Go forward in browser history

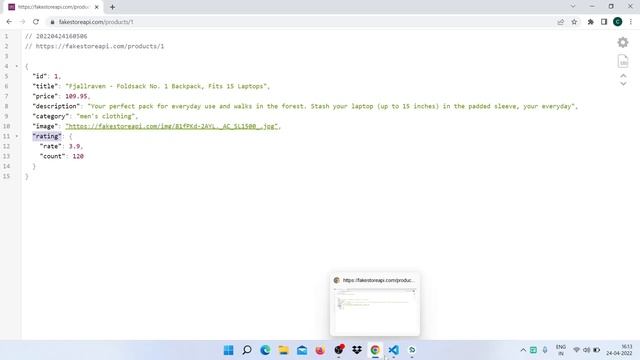[22, 22]
